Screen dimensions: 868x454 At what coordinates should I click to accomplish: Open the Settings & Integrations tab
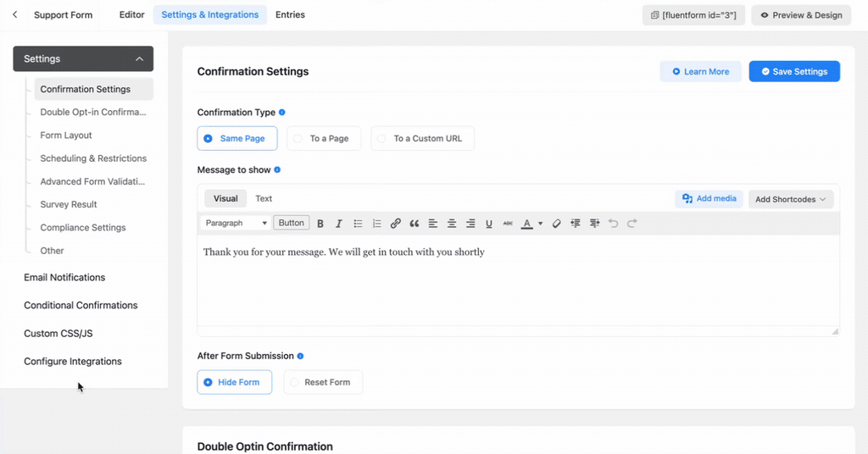pos(210,15)
